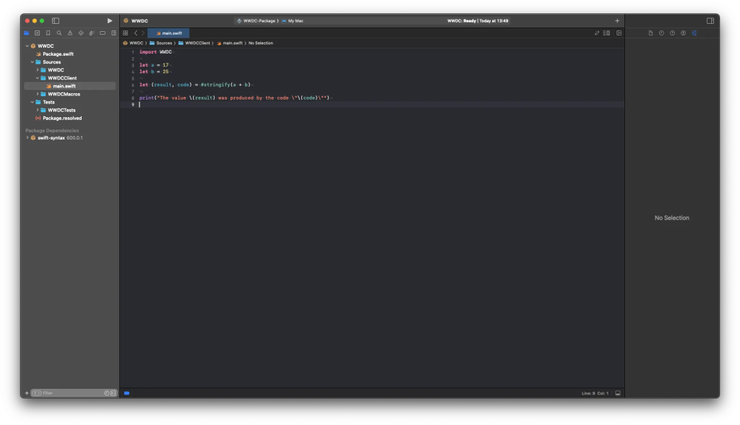Run the WWDC scheme with the play button
This screenshot has width=740, height=425.
click(109, 21)
